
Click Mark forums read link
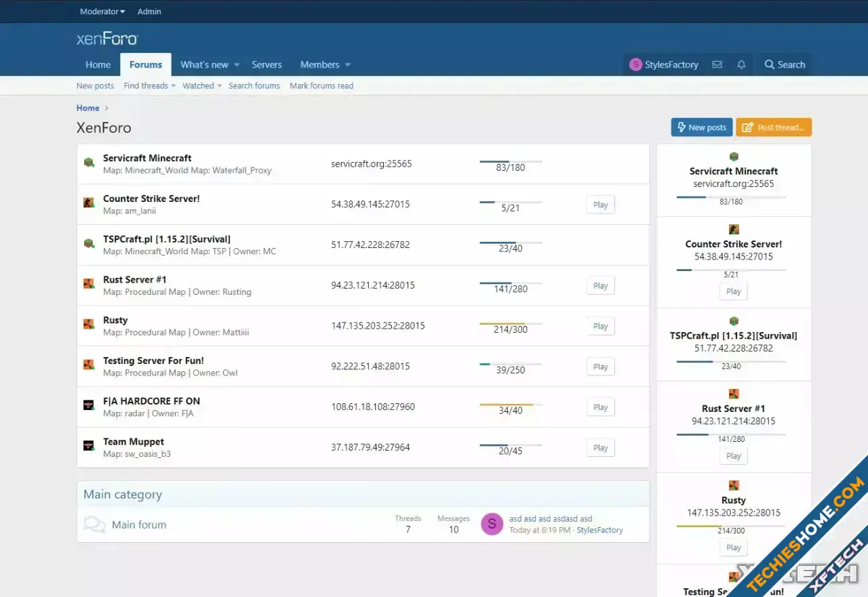coord(321,86)
